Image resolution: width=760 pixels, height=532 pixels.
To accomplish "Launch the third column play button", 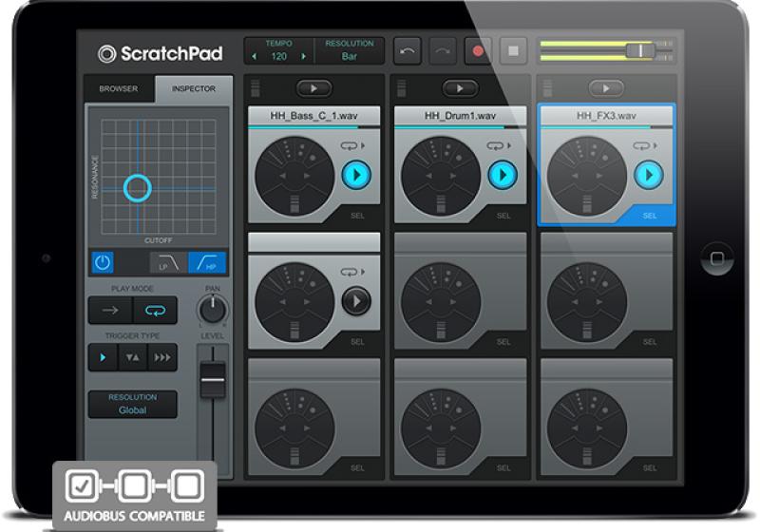I will (605, 88).
